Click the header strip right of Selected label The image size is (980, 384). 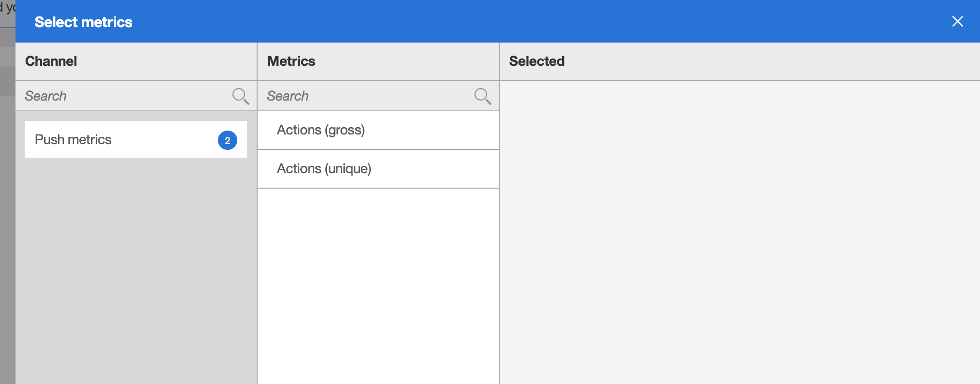[775, 61]
